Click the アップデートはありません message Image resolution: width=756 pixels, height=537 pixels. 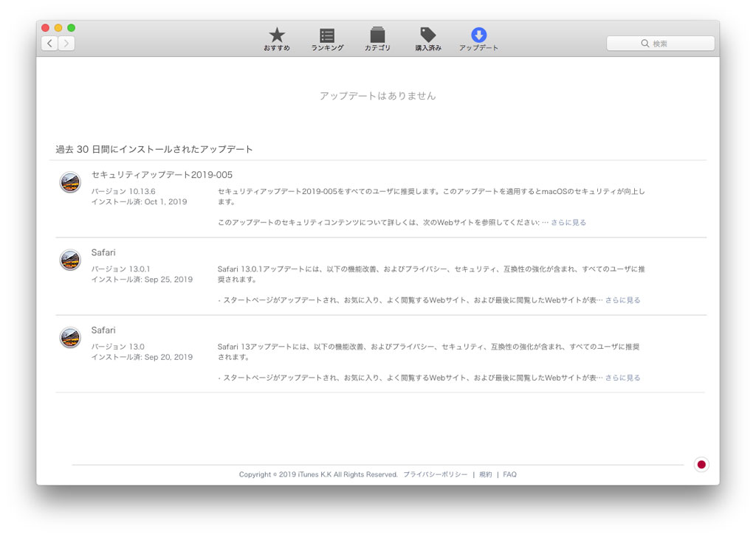pos(377,96)
